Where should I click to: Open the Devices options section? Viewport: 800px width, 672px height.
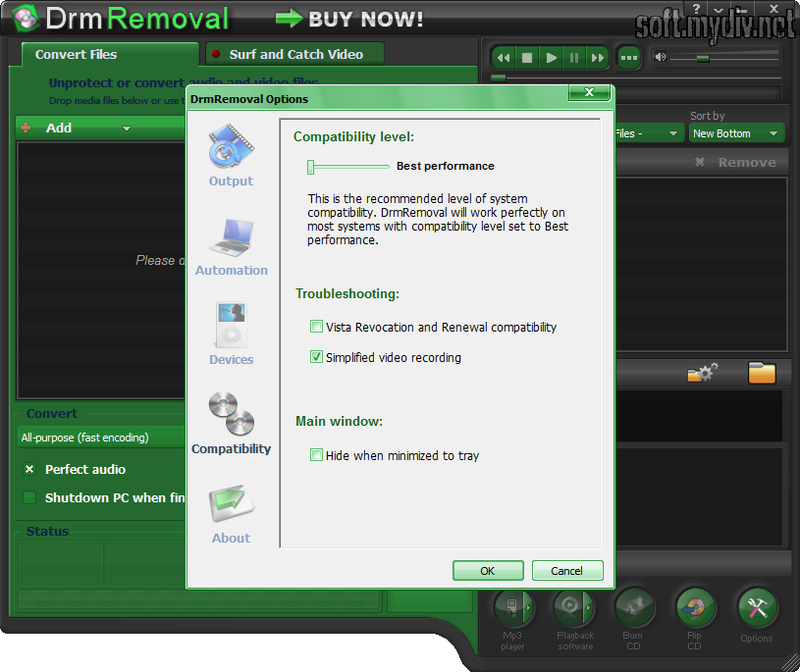[x=231, y=334]
